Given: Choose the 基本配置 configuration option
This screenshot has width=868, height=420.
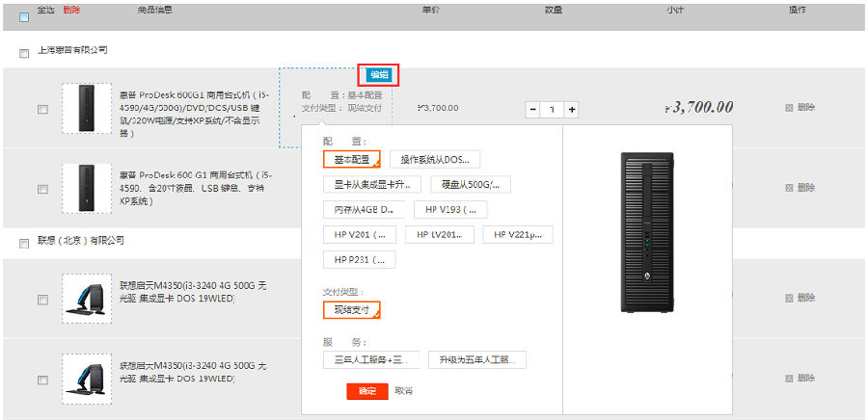Looking at the screenshot, I should point(351,159).
